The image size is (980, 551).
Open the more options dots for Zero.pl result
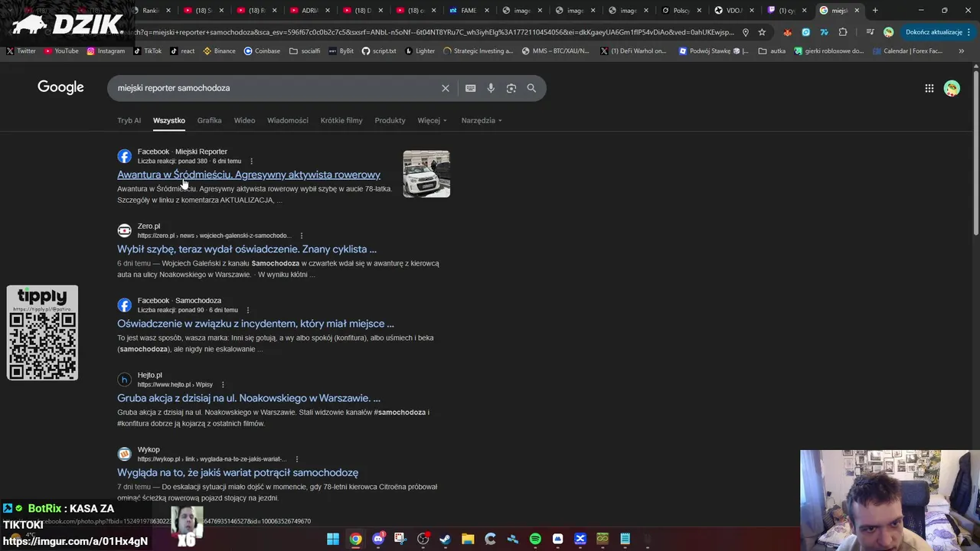tap(301, 236)
